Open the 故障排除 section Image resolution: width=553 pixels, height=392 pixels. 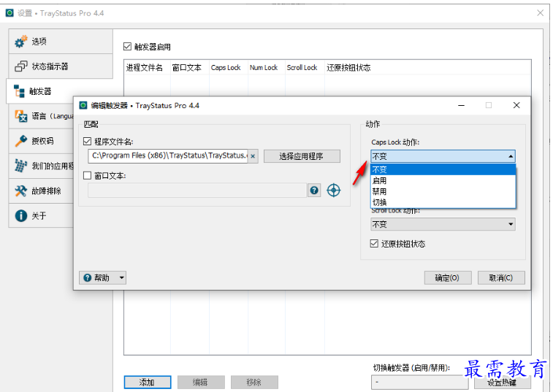tap(41, 191)
